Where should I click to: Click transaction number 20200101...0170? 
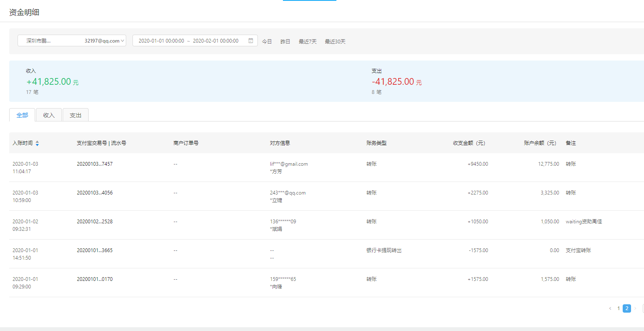tap(94, 279)
